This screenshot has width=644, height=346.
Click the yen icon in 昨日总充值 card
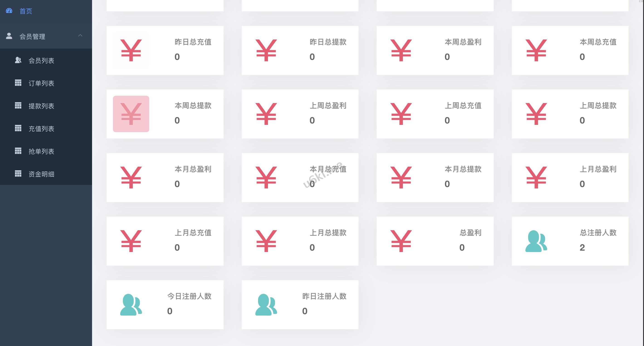[x=131, y=50]
